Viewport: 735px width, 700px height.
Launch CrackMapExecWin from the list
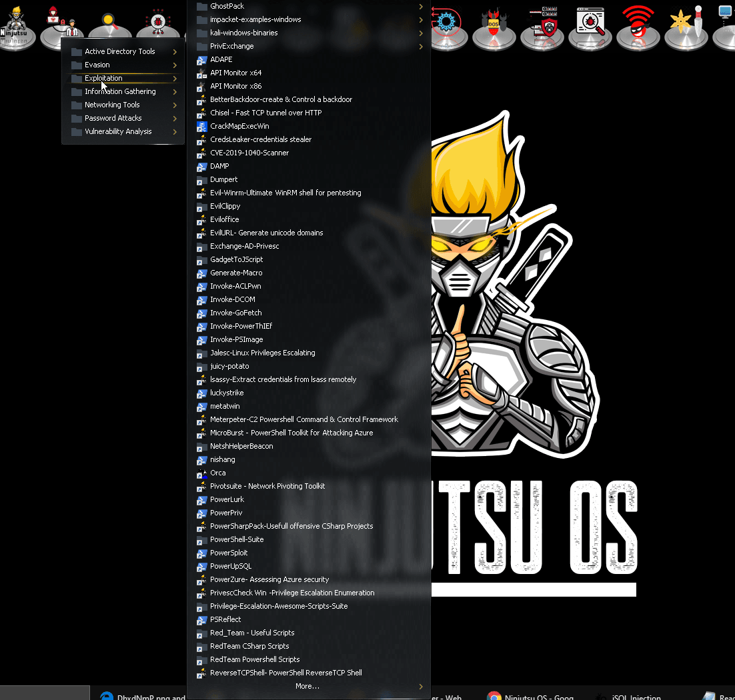click(309, 126)
